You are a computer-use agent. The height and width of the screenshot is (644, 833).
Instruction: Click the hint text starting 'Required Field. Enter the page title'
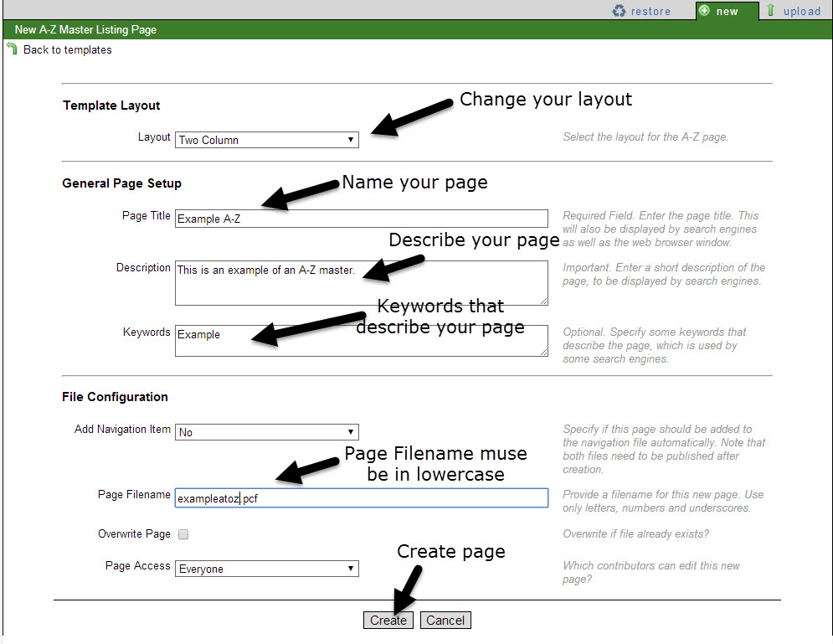pos(661,229)
